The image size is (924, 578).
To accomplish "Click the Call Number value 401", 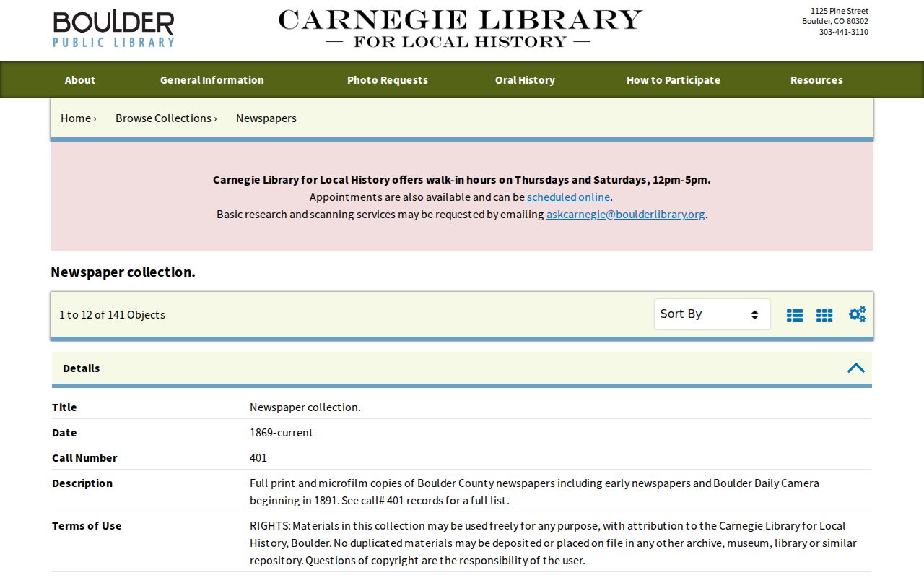I will [258, 457].
